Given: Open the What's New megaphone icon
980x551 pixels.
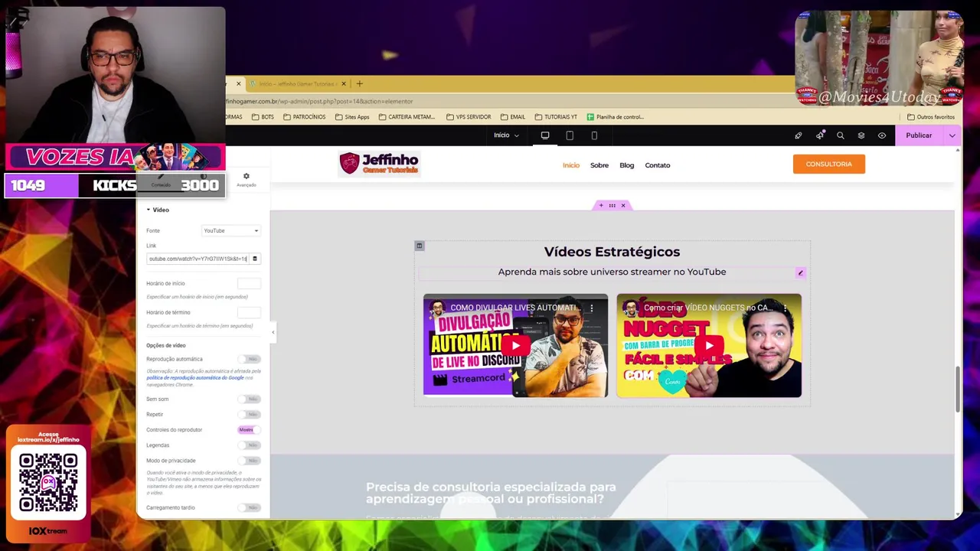Looking at the screenshot, I should coord(820,135).
